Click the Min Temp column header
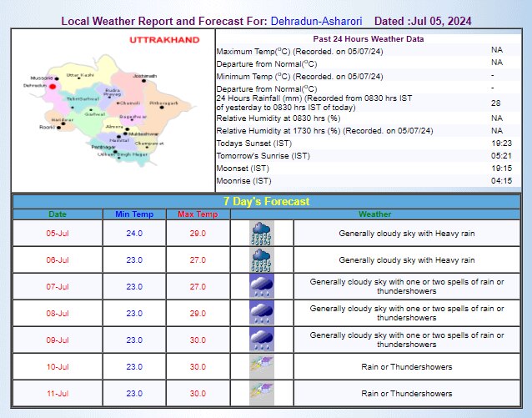 (x=133, y=214)
